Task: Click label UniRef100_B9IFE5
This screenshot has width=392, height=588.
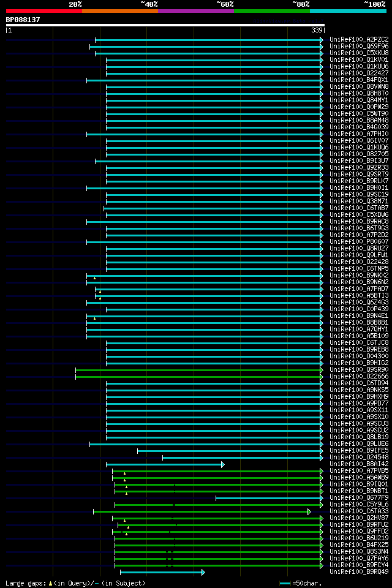Action: click(359, 451)
